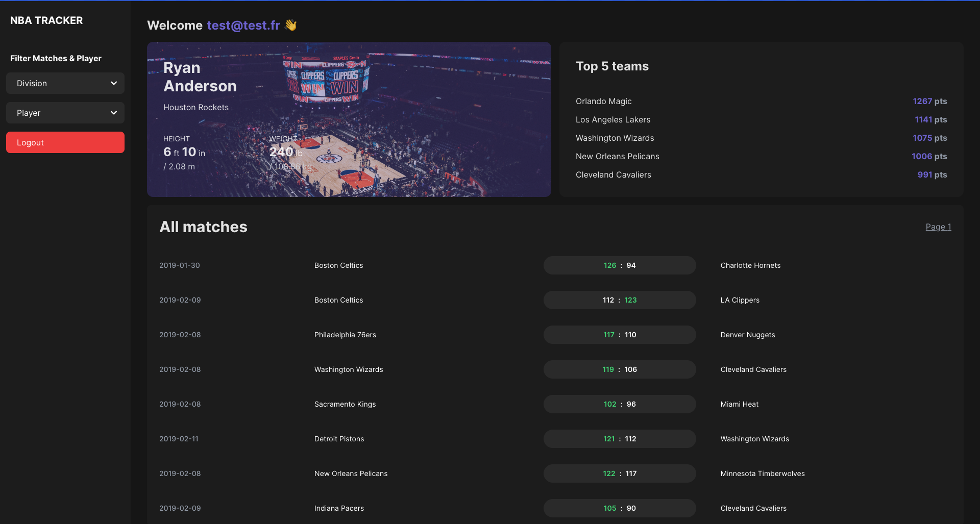Click the 105 : 90 score pill
This screenshot has height=524, width=980.
click(x=620, y=508)
